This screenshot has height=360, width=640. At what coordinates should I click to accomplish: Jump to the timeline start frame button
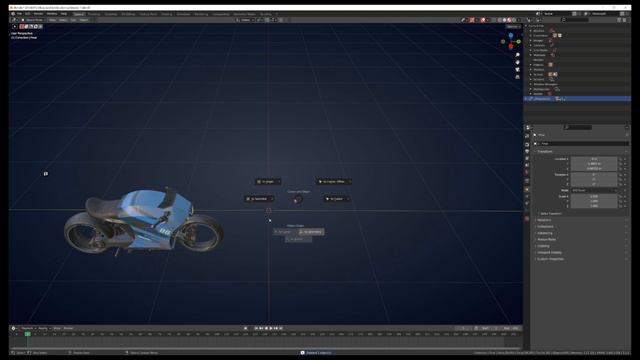pyautogui.click(x=256, y=328)
